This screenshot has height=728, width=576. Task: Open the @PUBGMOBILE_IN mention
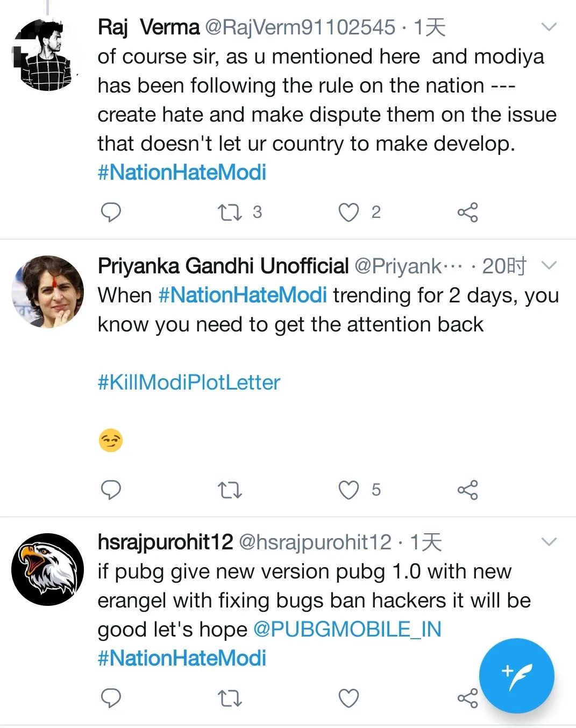347,629
